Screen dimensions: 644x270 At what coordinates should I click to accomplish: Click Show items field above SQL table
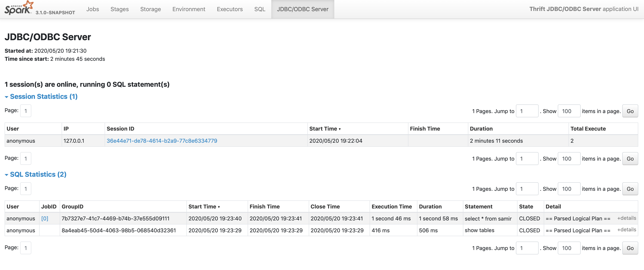coord(569,189)
